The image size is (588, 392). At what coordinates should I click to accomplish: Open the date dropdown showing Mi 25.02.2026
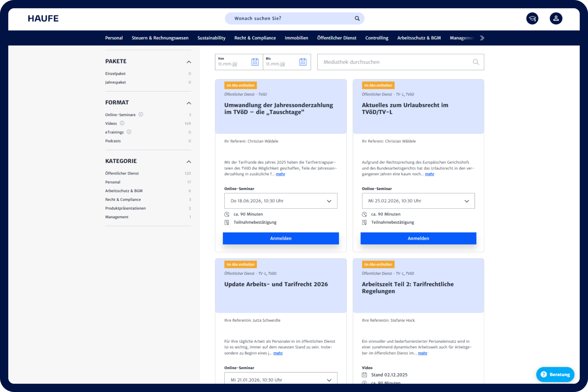(x=418, y=201)
